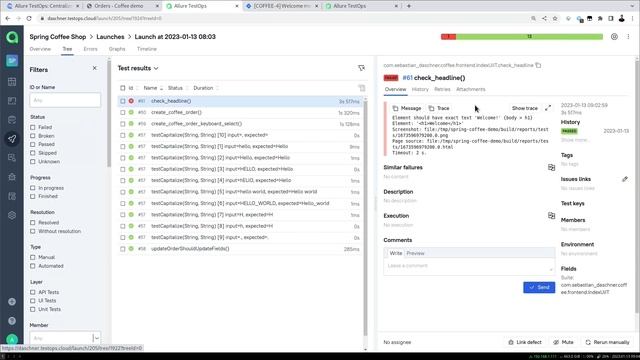Open the Defects bug icon in sidebar
640x360 pixels.
[x=12, y=177]
